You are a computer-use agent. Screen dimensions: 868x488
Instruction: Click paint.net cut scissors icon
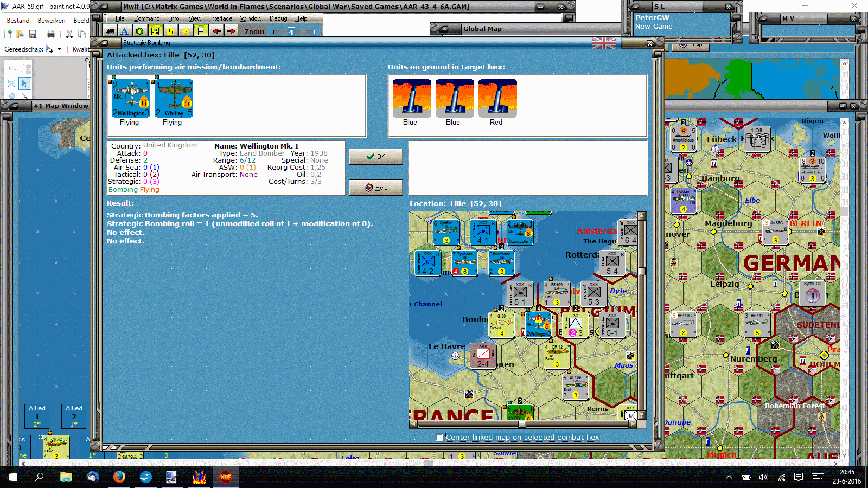pos(69,34)
